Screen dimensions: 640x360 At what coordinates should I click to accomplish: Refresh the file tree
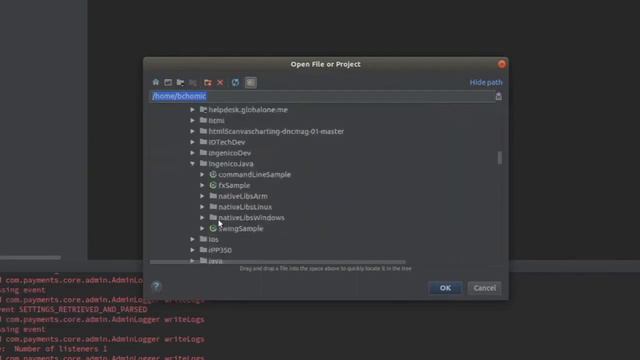[236, 82]
